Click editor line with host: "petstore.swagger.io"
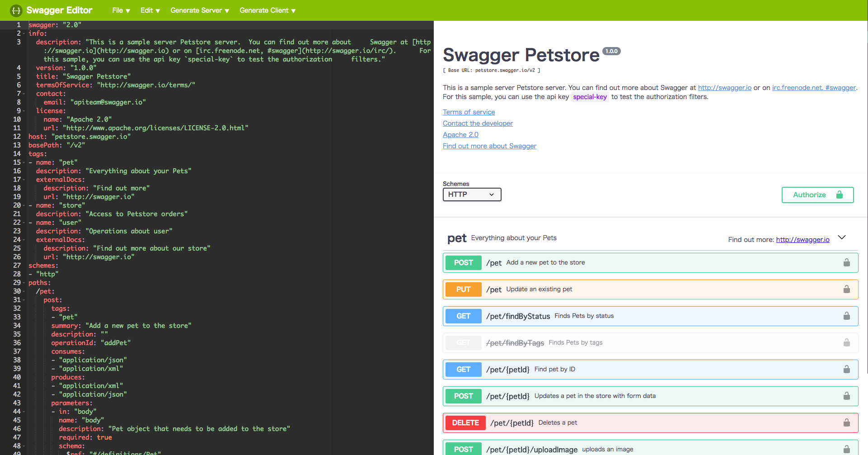The height and width of the screenshot is (455, 868). click(80, 137)
